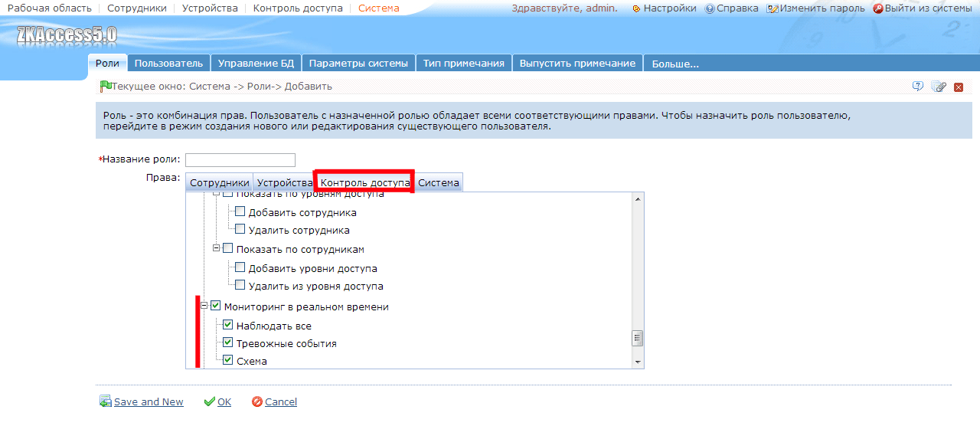Click the rights tree scrollbar thumb
Viewport: 980px width, 426px height.
tap(637, 338)
